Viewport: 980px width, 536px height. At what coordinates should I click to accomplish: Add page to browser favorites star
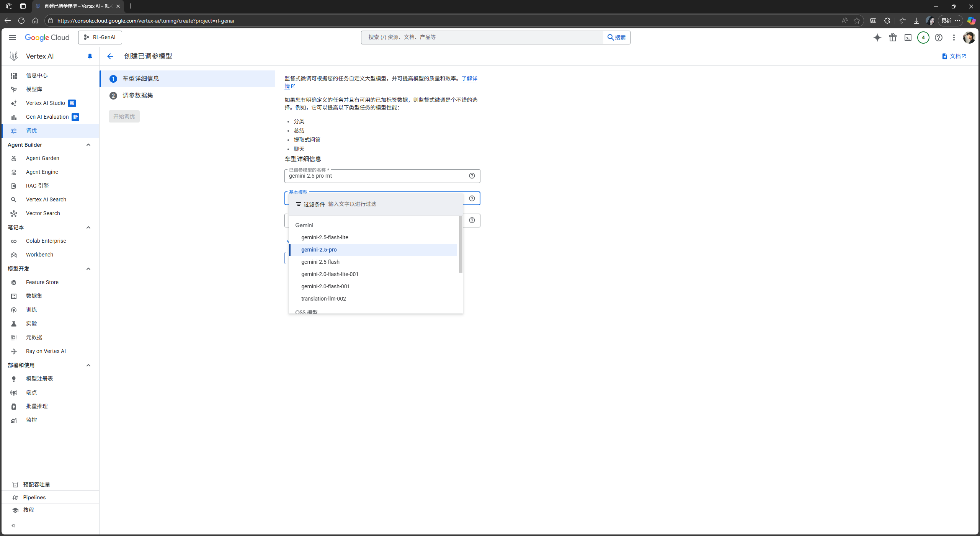click(x=857, y=21)
